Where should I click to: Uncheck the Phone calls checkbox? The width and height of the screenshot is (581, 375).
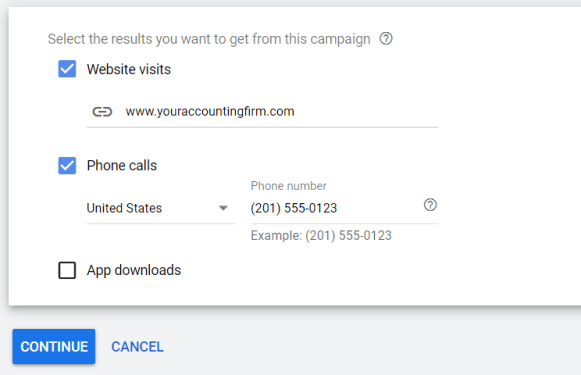(x=67, y=165)
